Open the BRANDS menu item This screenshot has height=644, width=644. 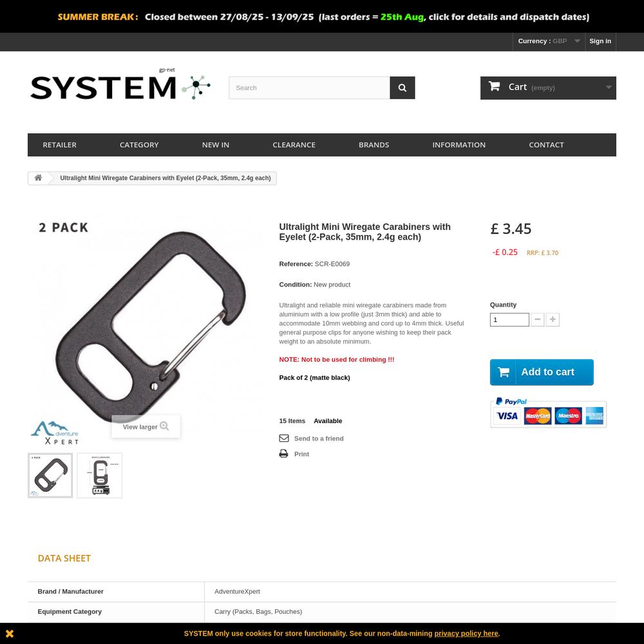(374, 145)
